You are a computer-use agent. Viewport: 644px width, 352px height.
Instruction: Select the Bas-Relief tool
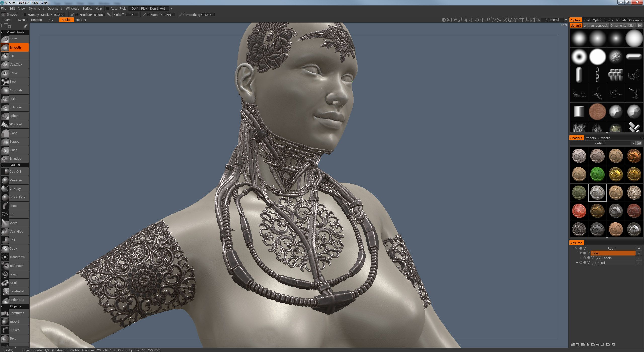pyautogui.click(x=15, y=291)
